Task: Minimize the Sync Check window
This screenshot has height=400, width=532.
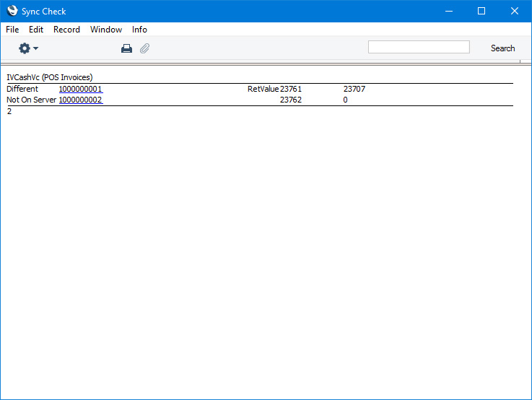Action: pyautogui.click(x=449, y=11)
